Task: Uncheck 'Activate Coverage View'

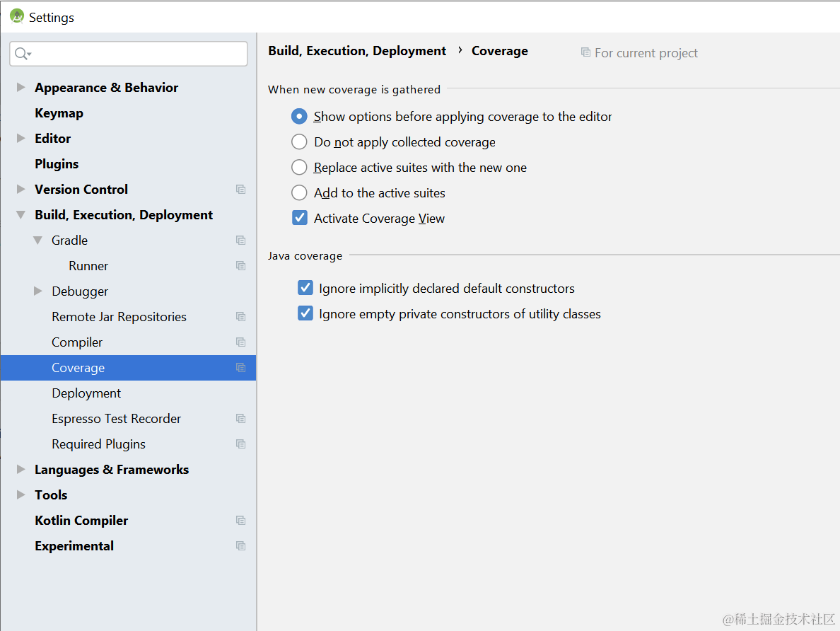Action: point(300,217)
